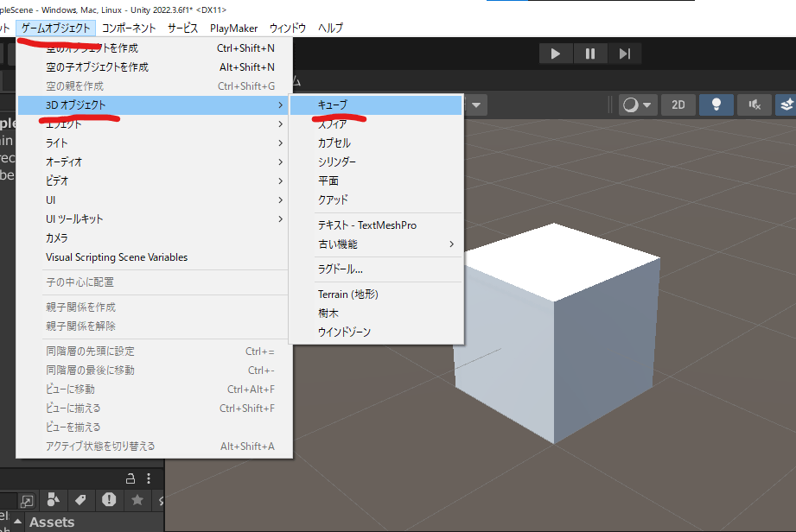
Task: Choose Visual Scripting Scene Variables
Action: click(155, 257)
